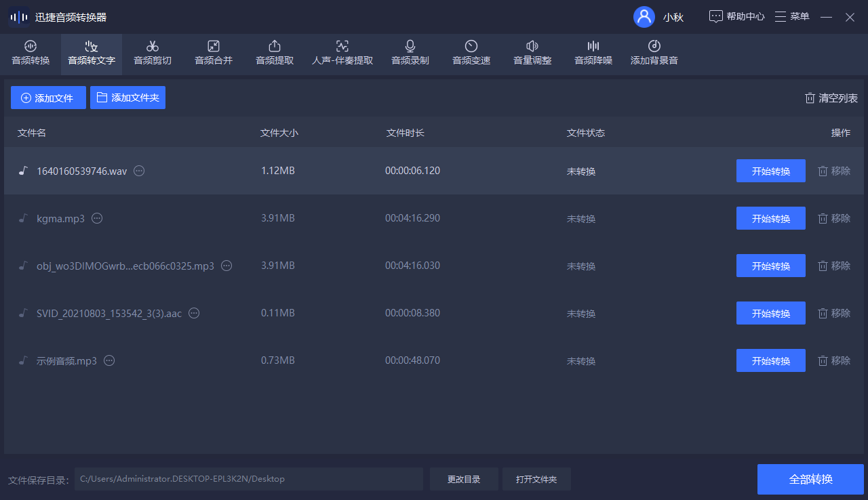Open the 音频提取 tool
Screen dimensions: 868x500
(x=275, y=53)
